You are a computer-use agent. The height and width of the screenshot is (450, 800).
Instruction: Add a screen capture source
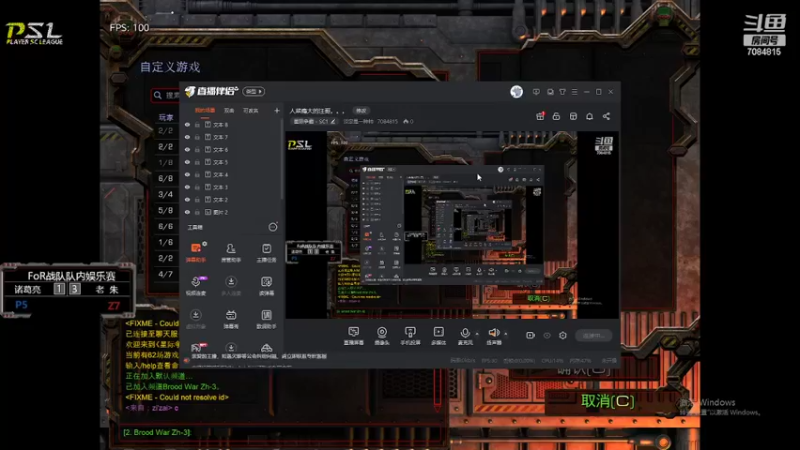(x=354, y=336)
